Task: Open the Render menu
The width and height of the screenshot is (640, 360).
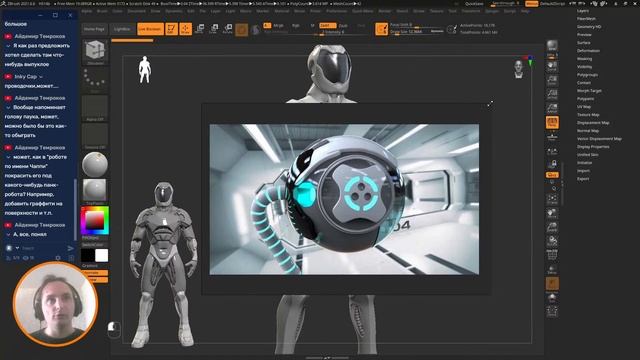Action: 384,11
